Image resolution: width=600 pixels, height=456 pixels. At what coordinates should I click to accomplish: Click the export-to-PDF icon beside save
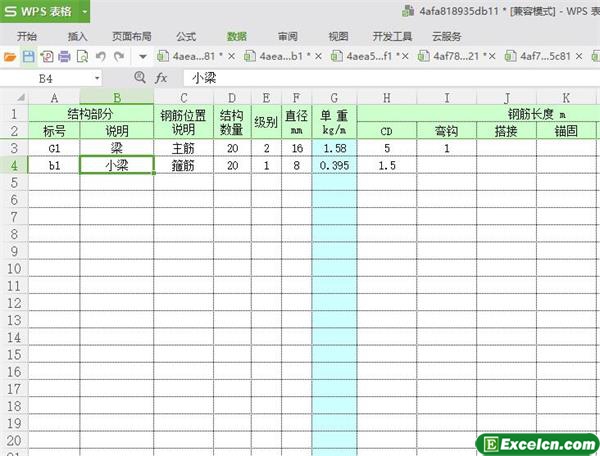47,57
